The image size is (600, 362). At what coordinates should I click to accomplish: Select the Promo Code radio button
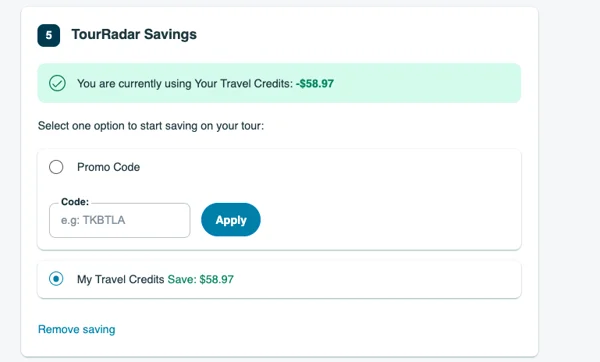(56, 167)
